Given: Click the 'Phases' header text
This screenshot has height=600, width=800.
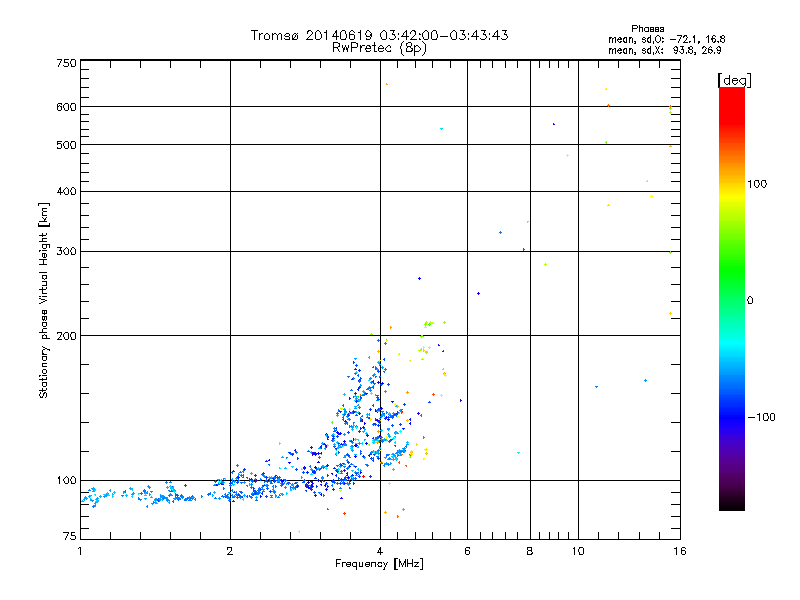Looking at the screenshot, I should tap(647, 29).
